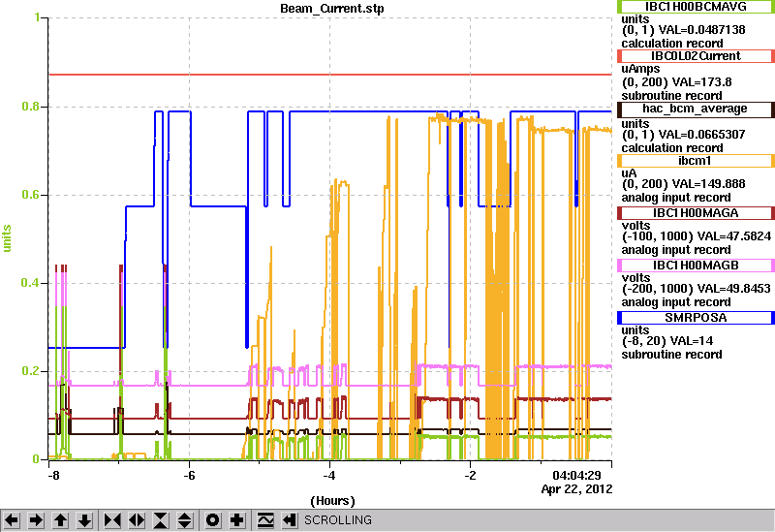The width and height of the screenshot is (775, 532).
Task: Zoom out vertically with the up-down triangles icon
Action: [x=185, y=520]
